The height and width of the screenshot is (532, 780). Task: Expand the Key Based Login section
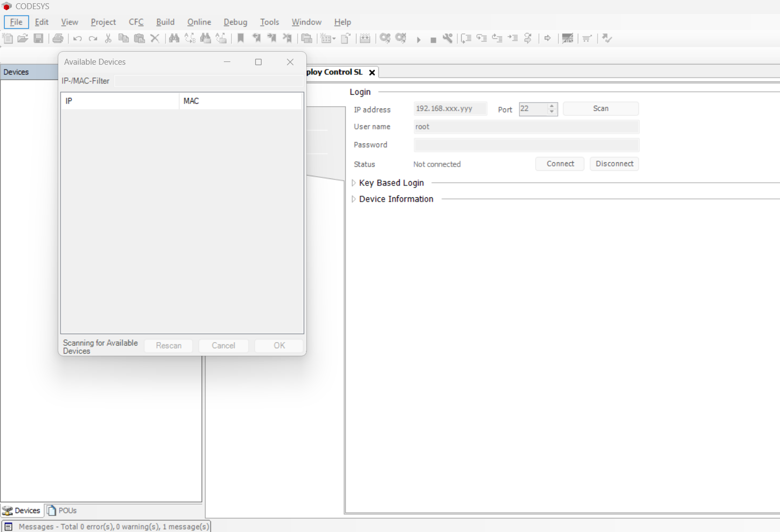tap(353, 183)
